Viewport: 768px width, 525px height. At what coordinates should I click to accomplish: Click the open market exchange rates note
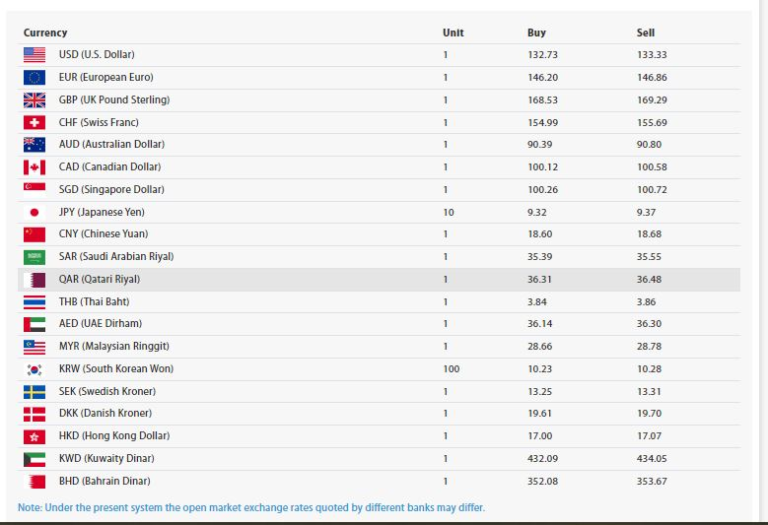(x=251, y=507)
